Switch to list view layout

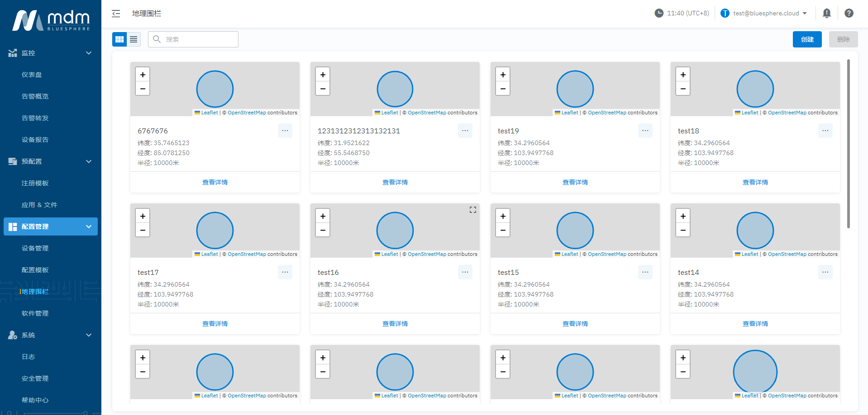[134, 39]
